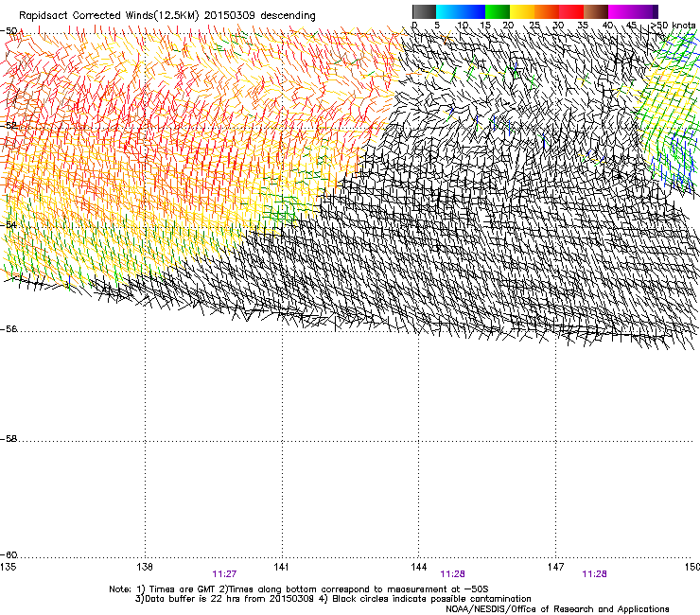Image resolution: width=700 pixels, height=615 pixels.
Task: Click the 11:28 time label near 147
Action: 594,574
